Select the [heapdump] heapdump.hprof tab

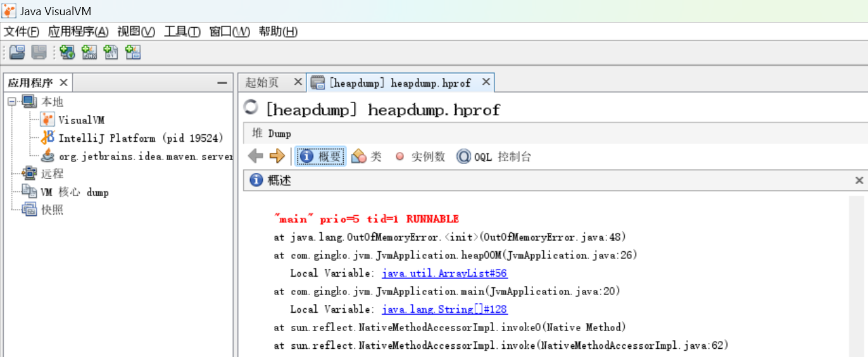(401, 83)
